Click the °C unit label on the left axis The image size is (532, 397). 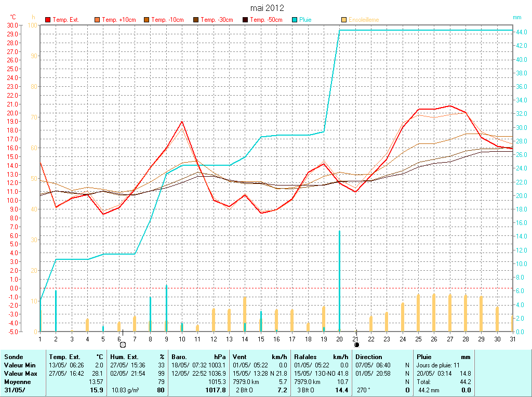point(14,17)
